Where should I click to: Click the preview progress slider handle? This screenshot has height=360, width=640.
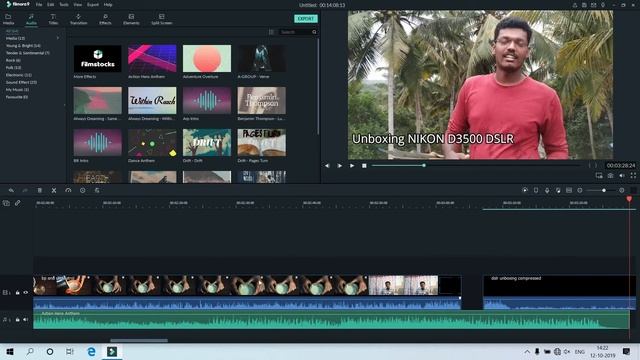pos(424,165)
